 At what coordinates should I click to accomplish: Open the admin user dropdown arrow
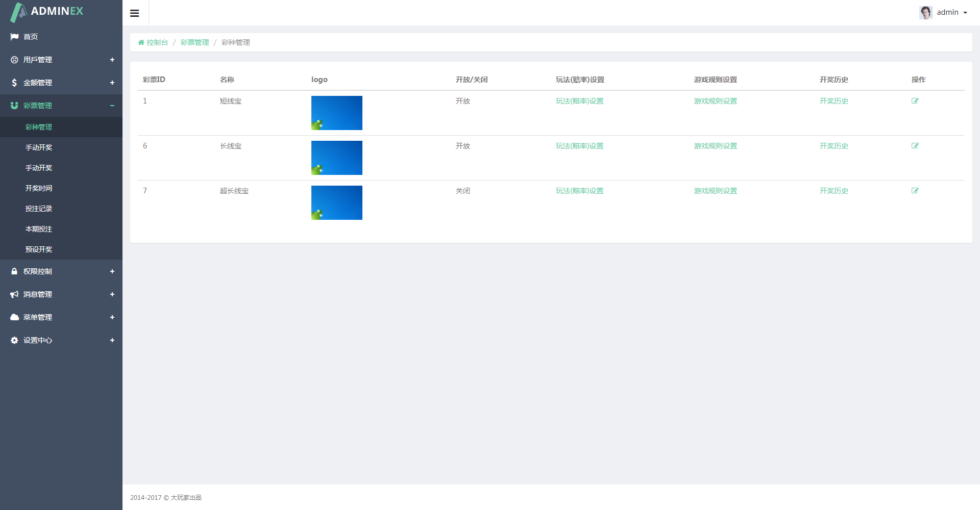click(x=965, y=13)
